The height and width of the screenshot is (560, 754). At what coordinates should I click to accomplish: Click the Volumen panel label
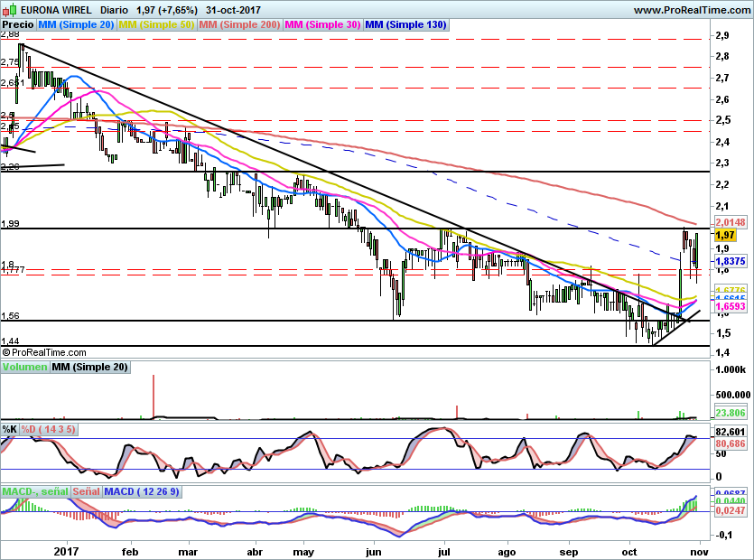click(x=24, y=367)
